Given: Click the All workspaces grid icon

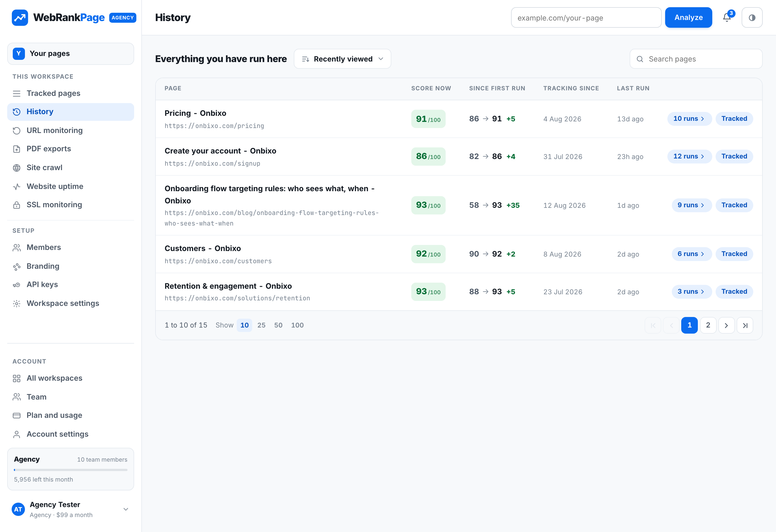Looking at the screenshot, I should pos(17,378).
